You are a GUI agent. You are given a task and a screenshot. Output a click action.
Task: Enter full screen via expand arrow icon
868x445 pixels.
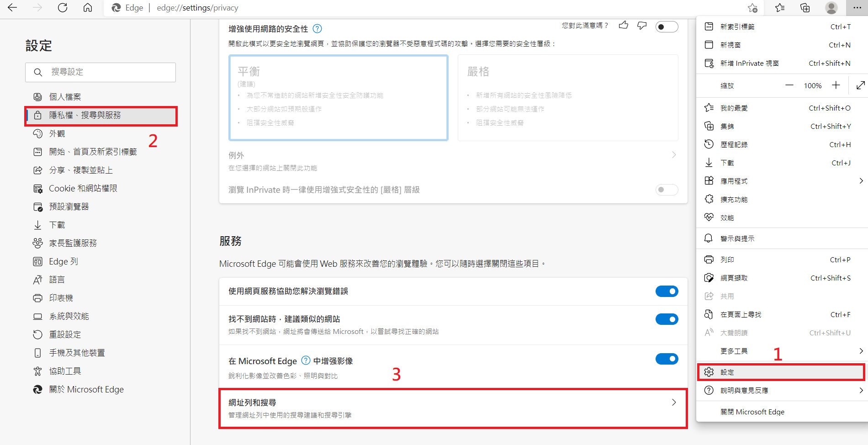coord(860,85)
